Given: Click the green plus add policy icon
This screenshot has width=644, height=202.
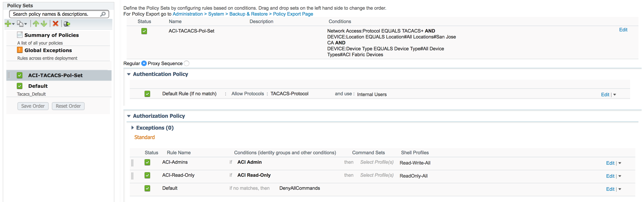Looking at the screenshot, I should pos(8,24).
